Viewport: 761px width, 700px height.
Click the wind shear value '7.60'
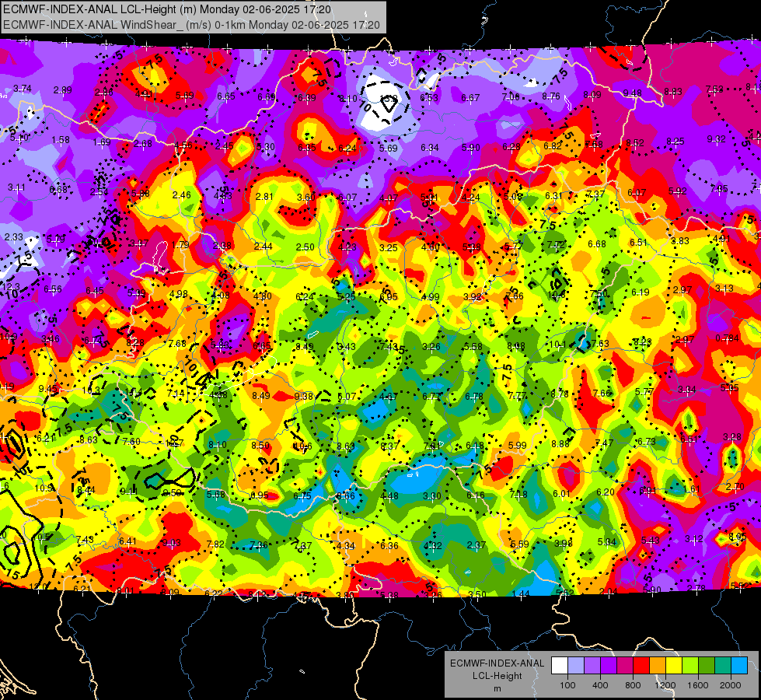pyautogui.click(x=131, y=442)
